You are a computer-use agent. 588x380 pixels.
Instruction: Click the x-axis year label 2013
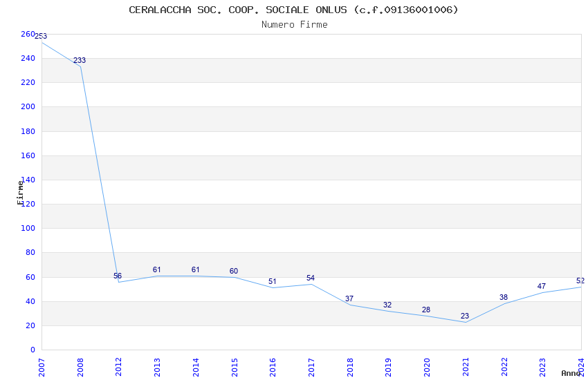click(x=157, y=368)
